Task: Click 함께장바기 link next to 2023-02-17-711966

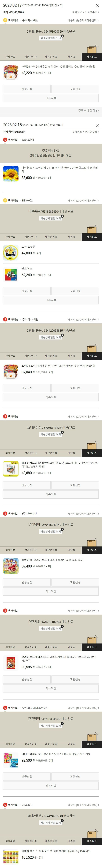Action: point(57,5)
